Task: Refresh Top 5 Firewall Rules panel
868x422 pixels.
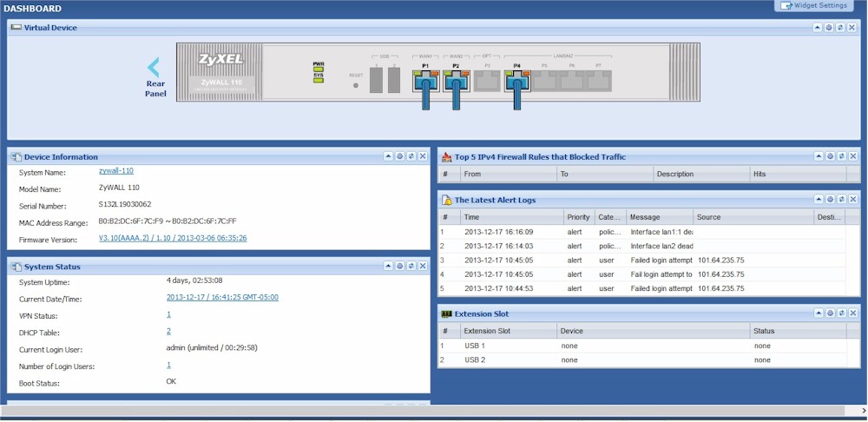Action: (x=841, y=156)
